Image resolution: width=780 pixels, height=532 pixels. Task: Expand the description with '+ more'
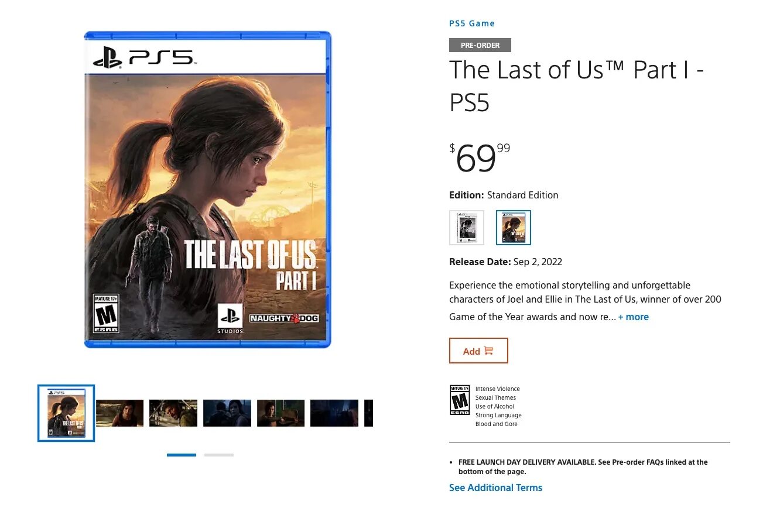(634, 317)
